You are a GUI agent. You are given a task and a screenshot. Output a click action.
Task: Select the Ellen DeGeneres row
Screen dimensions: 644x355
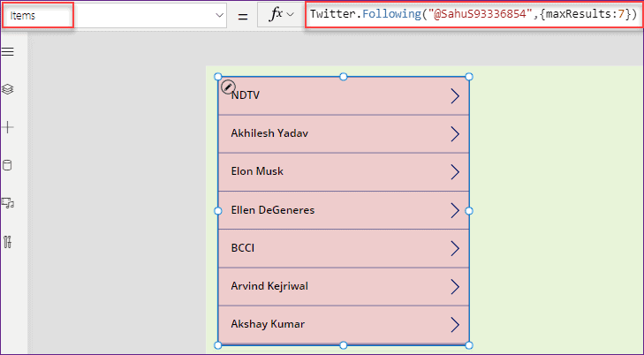tap(344, 210)
